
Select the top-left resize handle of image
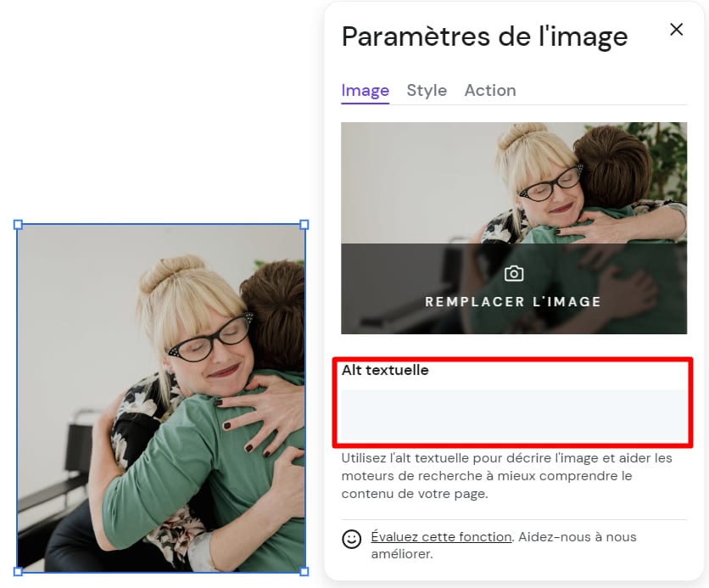[x=18, y=224]
